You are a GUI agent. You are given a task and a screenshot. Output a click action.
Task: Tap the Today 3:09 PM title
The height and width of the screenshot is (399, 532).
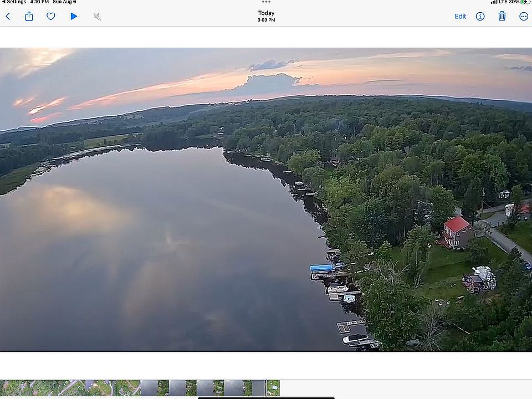point(266,16)
